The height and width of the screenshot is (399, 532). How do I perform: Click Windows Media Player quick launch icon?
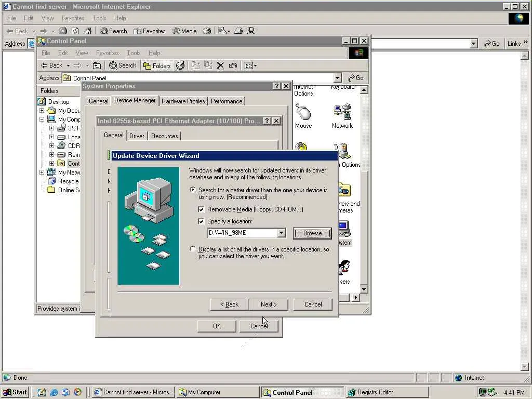pyautogui.click(x=77, y=392)
